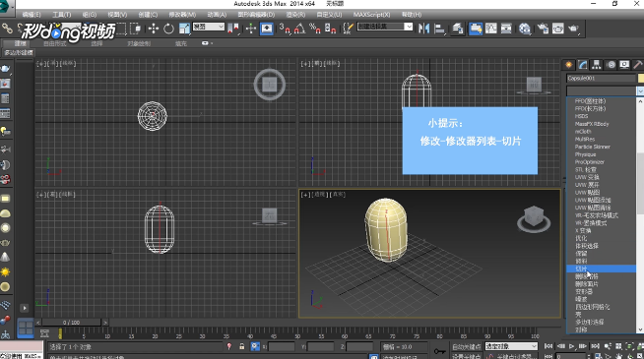Activate the Select and Move tool

click(x=154, y=29)
